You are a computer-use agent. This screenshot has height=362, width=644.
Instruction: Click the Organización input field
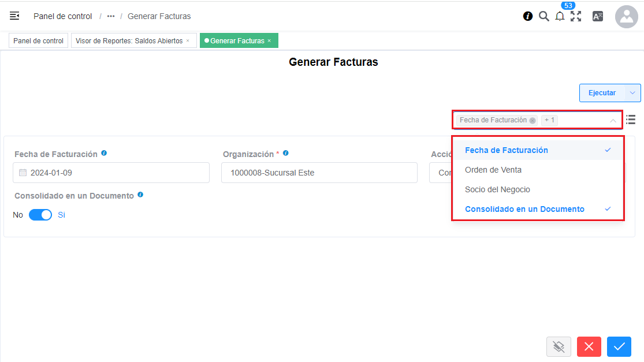tap(319, 173)
